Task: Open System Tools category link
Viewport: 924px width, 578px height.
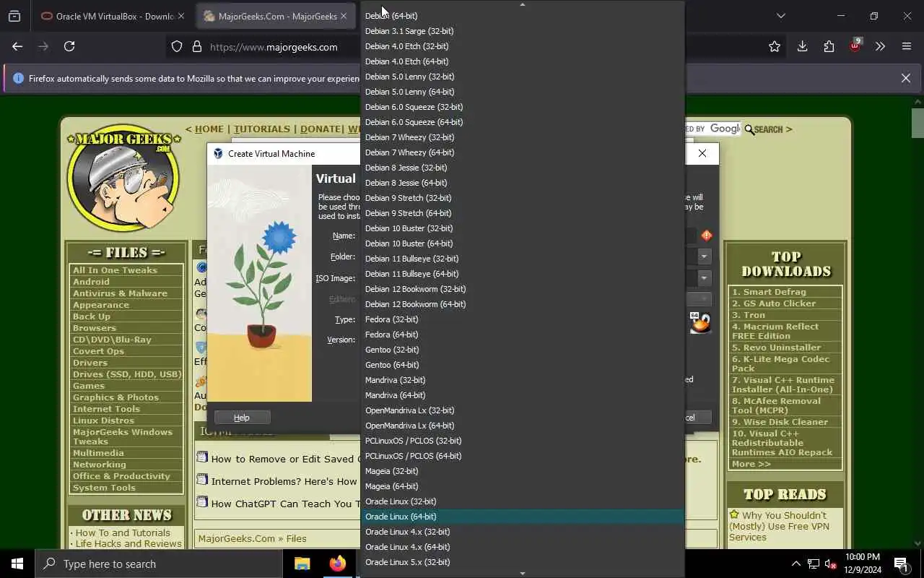Action: (x=104, y=488)
